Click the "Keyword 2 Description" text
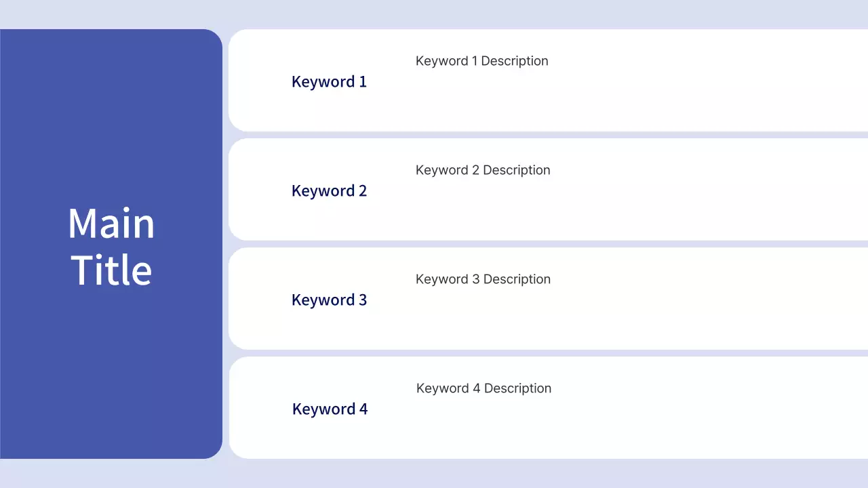 pos(483,170)
